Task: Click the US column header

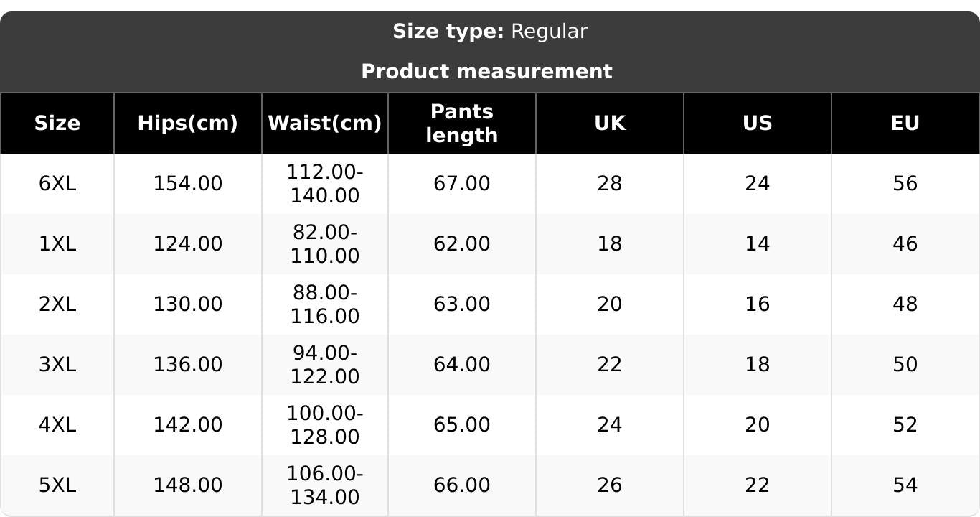Action: click(758, 124)
